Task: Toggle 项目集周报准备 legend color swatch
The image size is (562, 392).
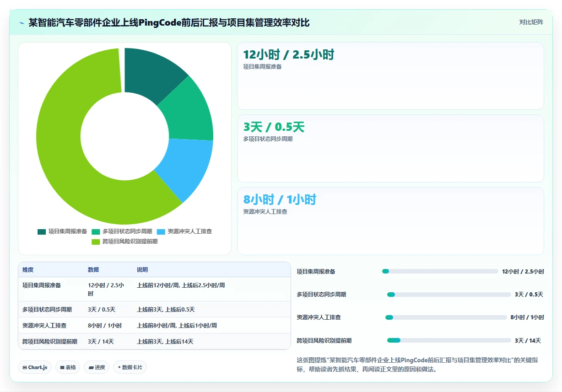Action: click(x=42, y=231)
